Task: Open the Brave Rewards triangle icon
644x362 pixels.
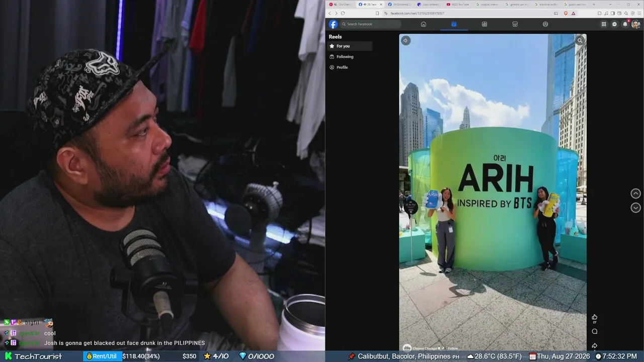Action: coord(573,13)
